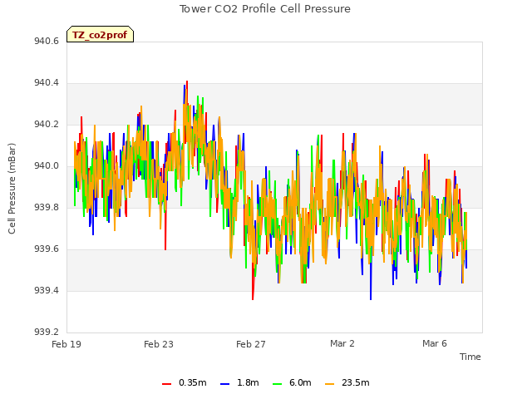This screenshot has width=532, height=399.
Task: Click the orange 23.5m legend swatch
Action: click(329, 384)
